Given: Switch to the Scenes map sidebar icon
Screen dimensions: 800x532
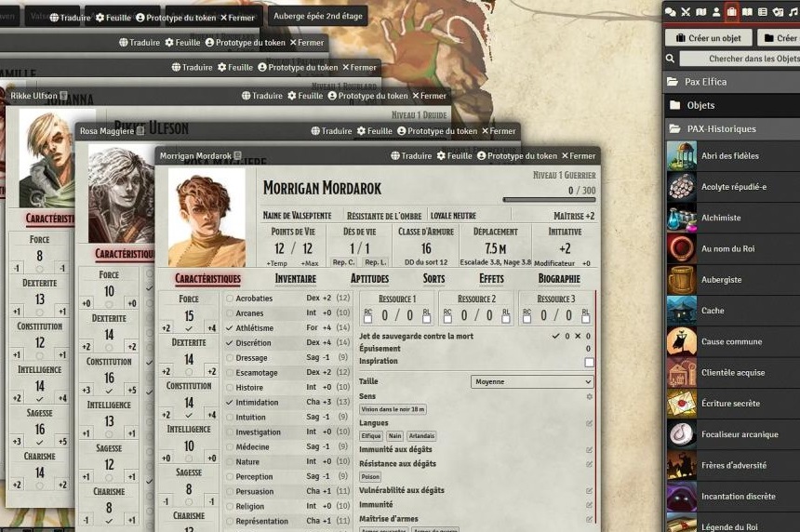Looking at the screenshot, I should coord(700,11).
